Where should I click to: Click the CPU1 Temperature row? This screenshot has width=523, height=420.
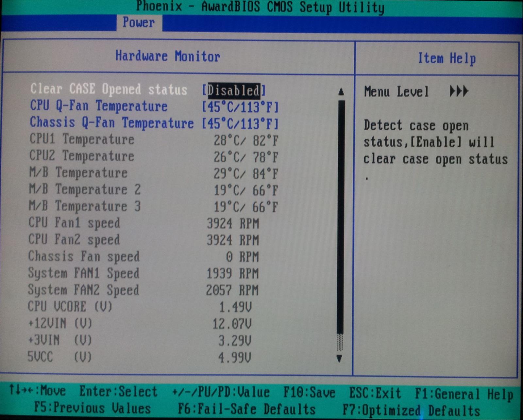click(x=154, y=140)
